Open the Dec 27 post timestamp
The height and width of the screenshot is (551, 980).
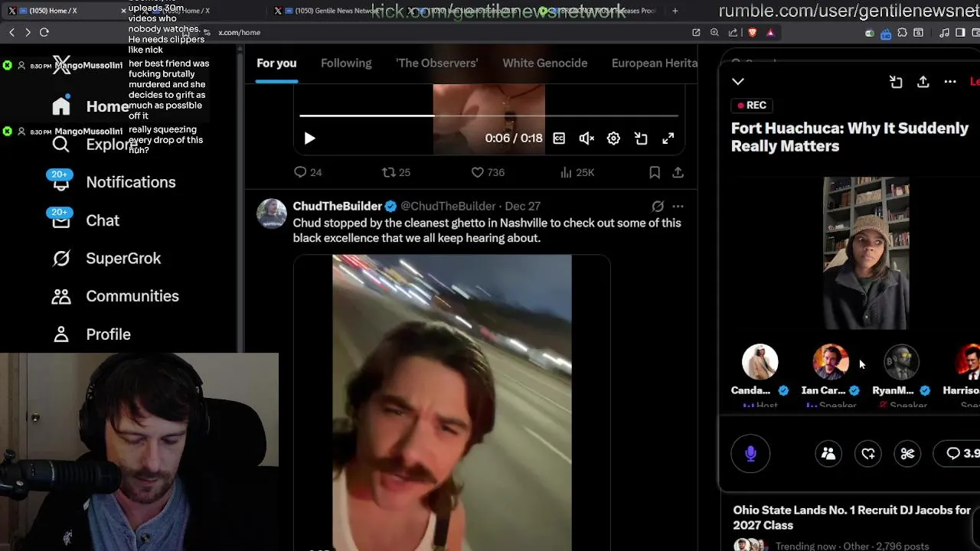tap(523, 207)
